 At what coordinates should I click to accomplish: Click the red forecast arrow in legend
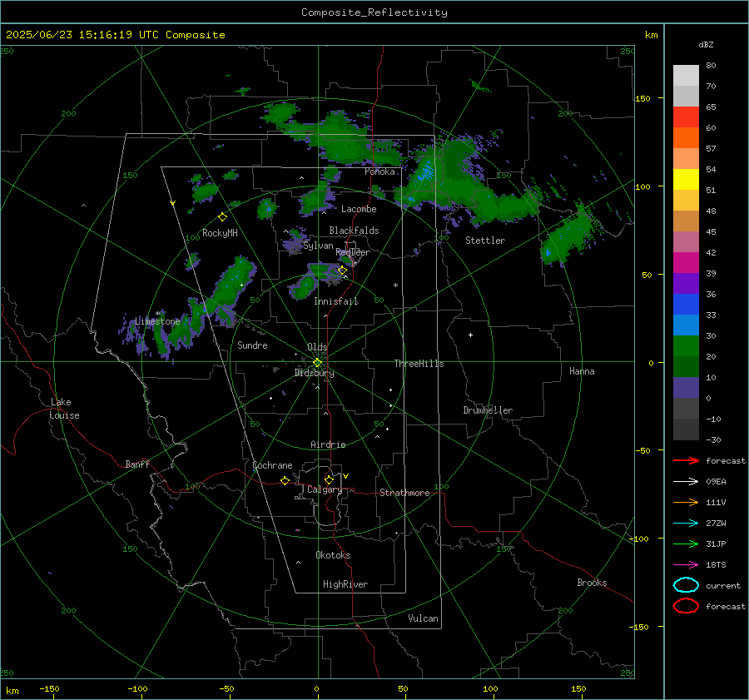coord(686,460)
